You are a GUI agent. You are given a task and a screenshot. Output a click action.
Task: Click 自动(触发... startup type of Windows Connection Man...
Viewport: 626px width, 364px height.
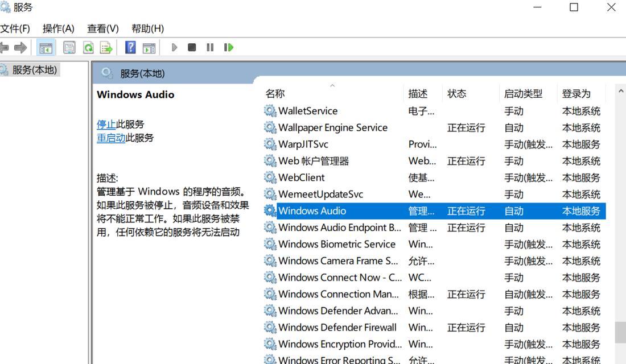528,294
